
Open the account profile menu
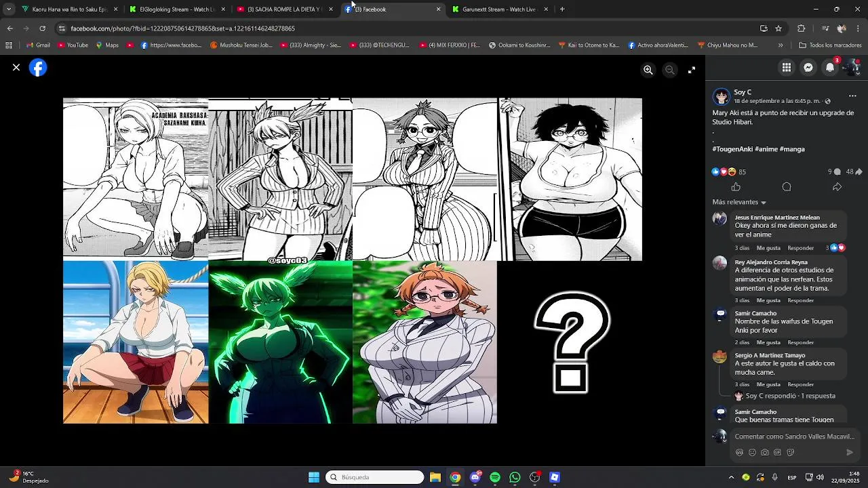coord(852,67)
